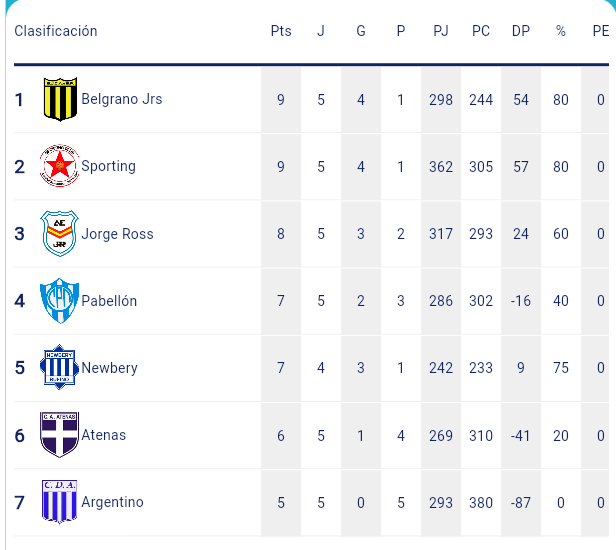Click the DP column header

pyautogui.click(x=521, y=31)
